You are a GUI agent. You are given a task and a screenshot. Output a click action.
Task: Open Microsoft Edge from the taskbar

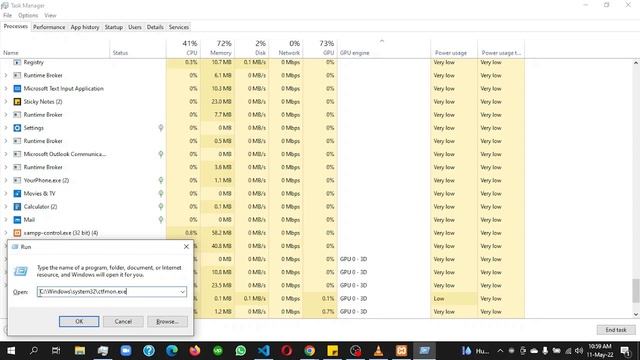(172, 351)
